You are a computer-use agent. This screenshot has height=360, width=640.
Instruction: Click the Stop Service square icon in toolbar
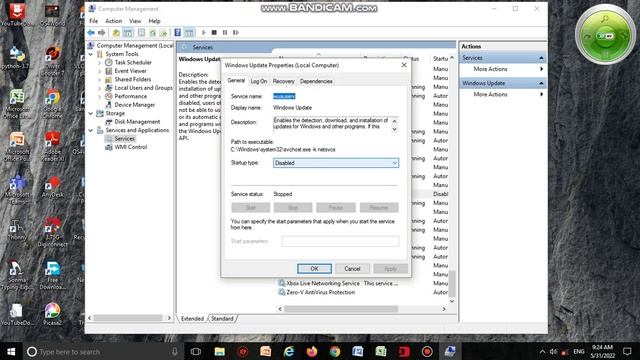pyautogui.click(x=214, y=33)
